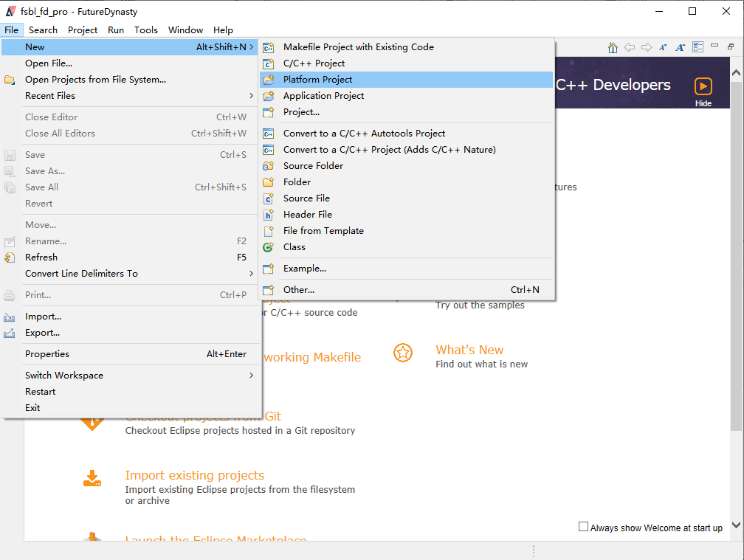This screenshot has width=744, height=560.
Task: Open the What's New link
Action: click(469, 350)
